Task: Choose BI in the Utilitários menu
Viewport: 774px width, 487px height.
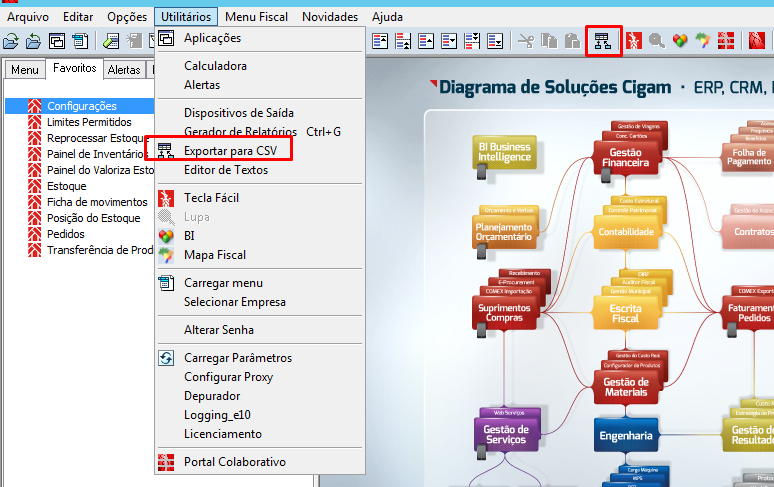Action: pos(260,236)
